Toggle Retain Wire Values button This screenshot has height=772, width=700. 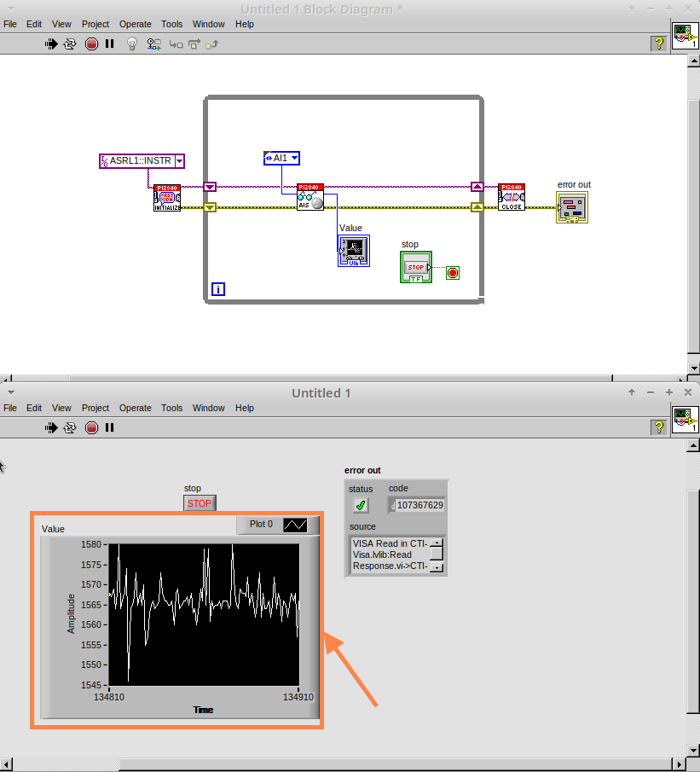(x=154, y=44)
